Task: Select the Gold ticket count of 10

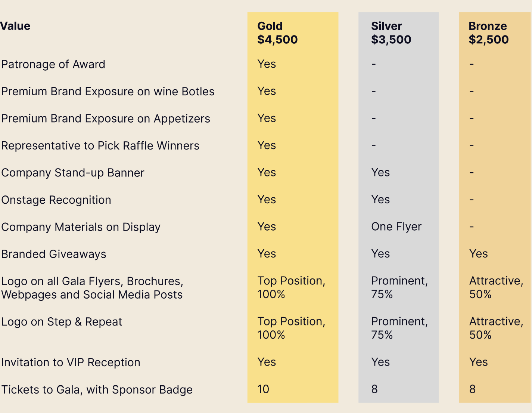Action: (x=263, y=389)
